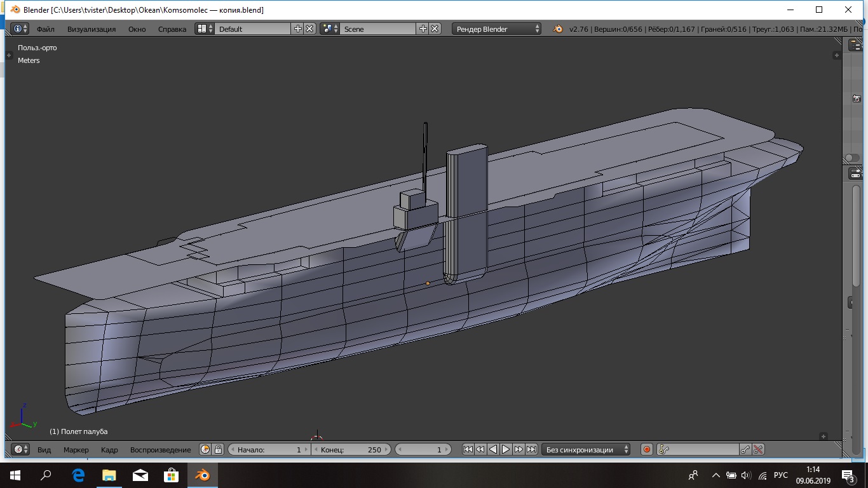Jump to the first frame

(468, 449)
